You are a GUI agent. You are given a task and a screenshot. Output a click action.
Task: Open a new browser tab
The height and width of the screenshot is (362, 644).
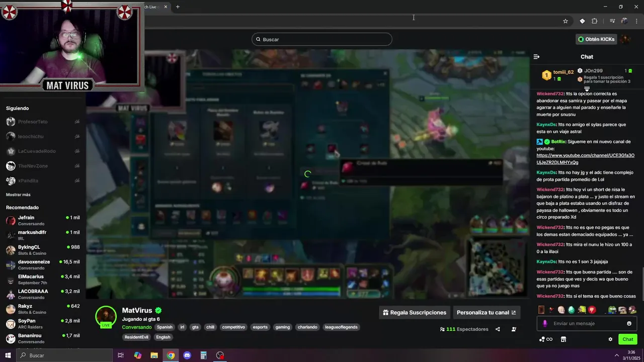pyautogui.click(x=178, y=7)
